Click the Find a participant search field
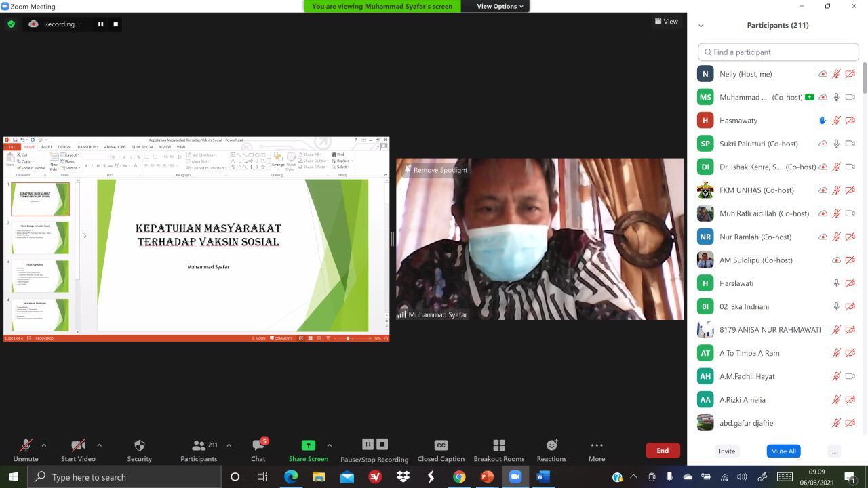The height and width of the screenshot is (488, 868). tap(778, 52)
